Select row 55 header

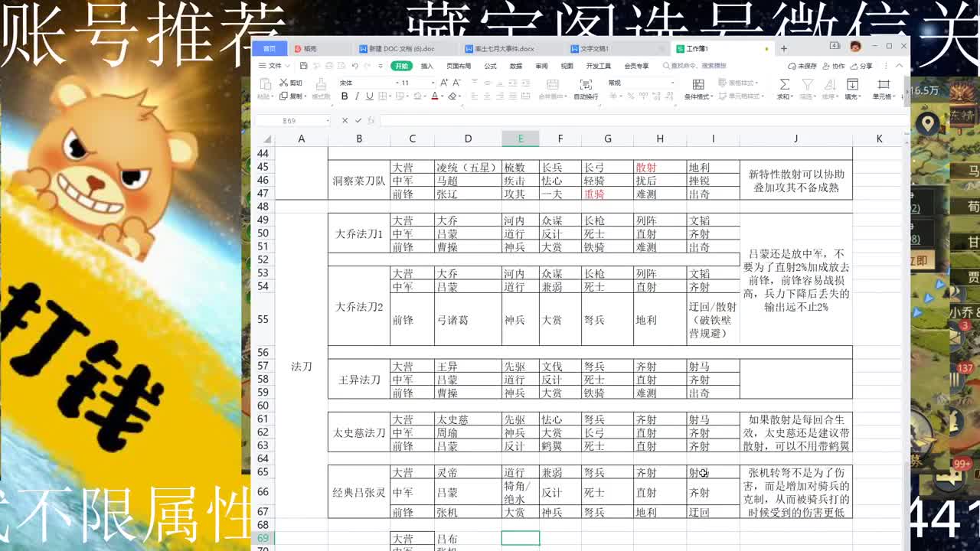point(263,319)
